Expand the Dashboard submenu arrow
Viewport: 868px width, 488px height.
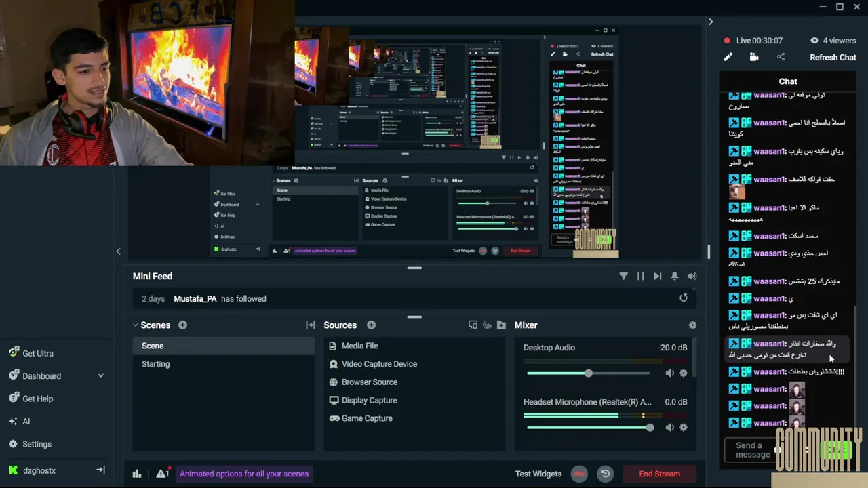point(101,375)
